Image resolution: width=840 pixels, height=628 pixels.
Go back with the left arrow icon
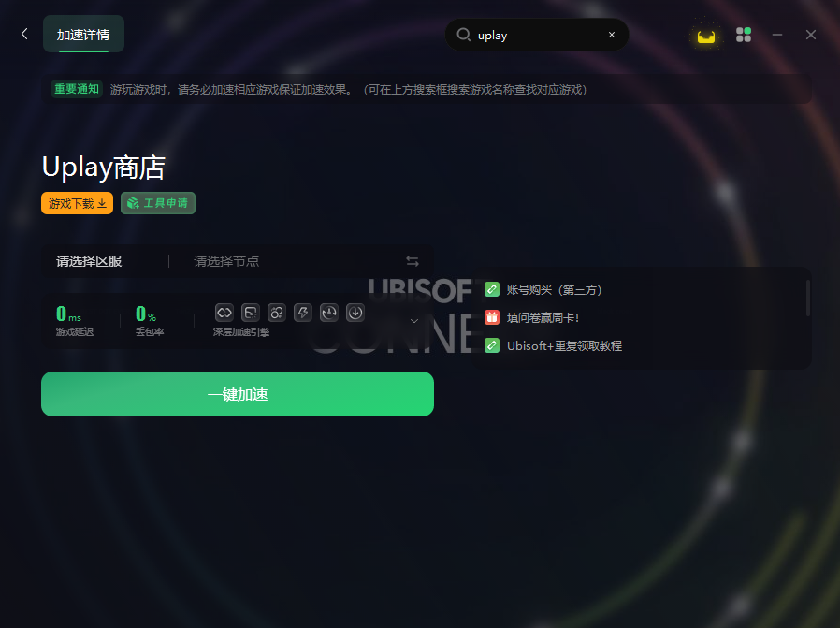point(24,34)
